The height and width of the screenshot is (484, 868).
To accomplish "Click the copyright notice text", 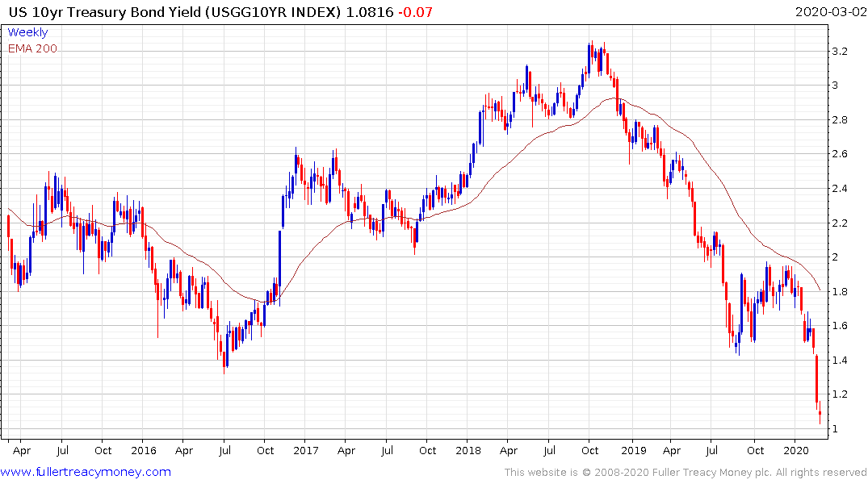I will [686, 473].
